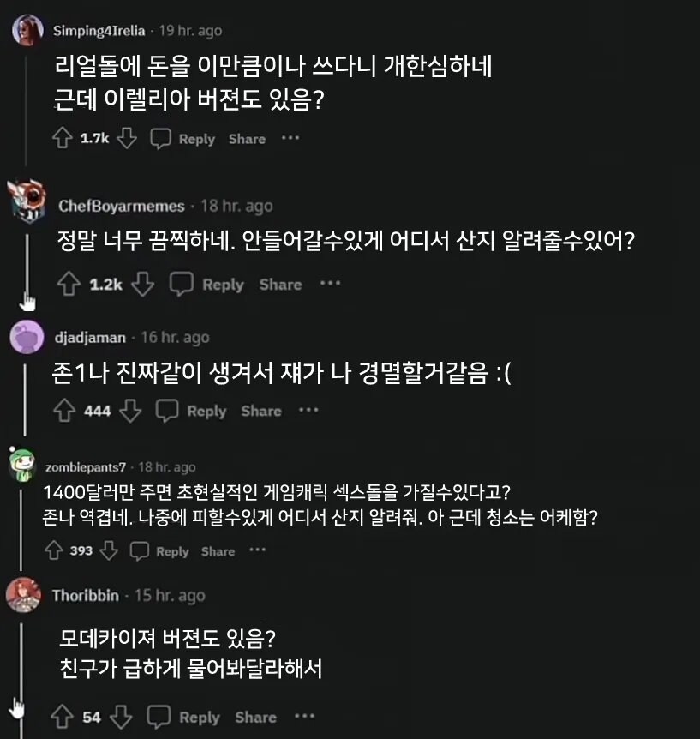Click Thoribbin's avatar image
The height and width of the screenshot is (739, 700).
click(x=24, y=595)
